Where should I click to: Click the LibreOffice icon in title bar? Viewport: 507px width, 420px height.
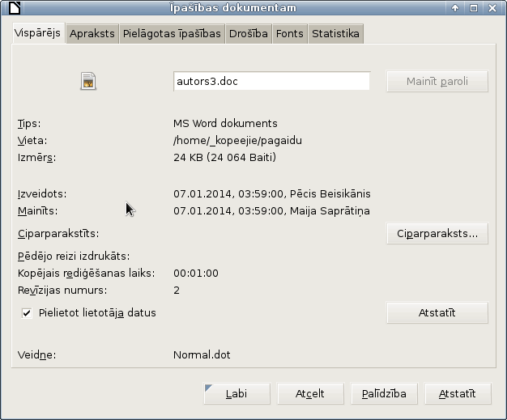(x=15, y=8)
